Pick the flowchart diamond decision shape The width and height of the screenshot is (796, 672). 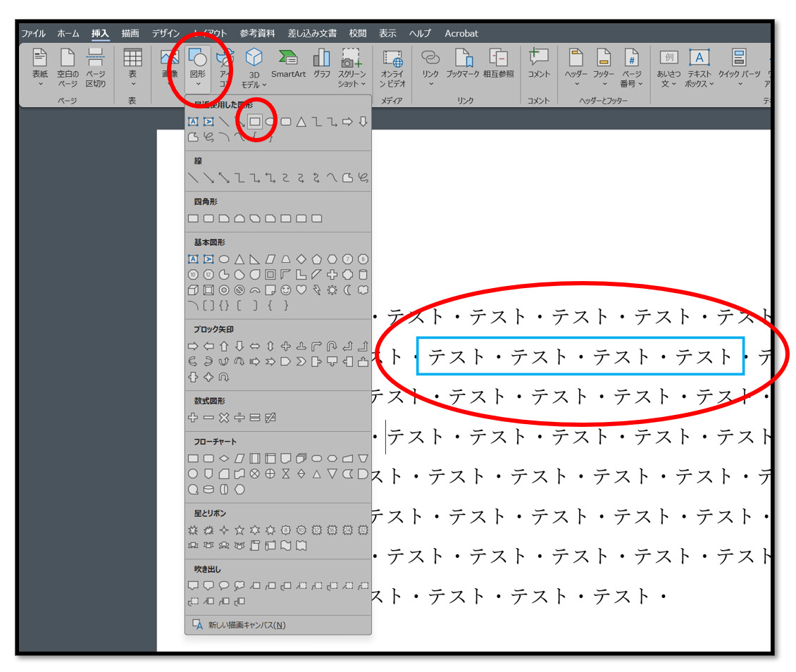(x=224, y=459)
